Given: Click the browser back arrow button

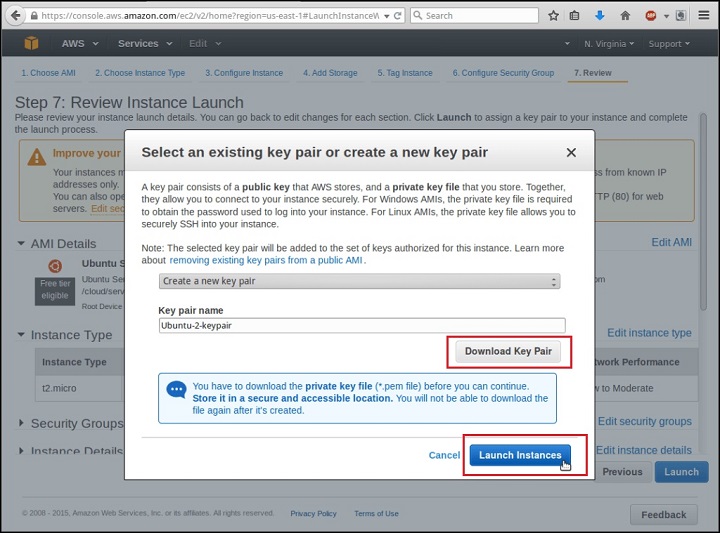Looking at the screenshot, I should [x=15, y=16].
